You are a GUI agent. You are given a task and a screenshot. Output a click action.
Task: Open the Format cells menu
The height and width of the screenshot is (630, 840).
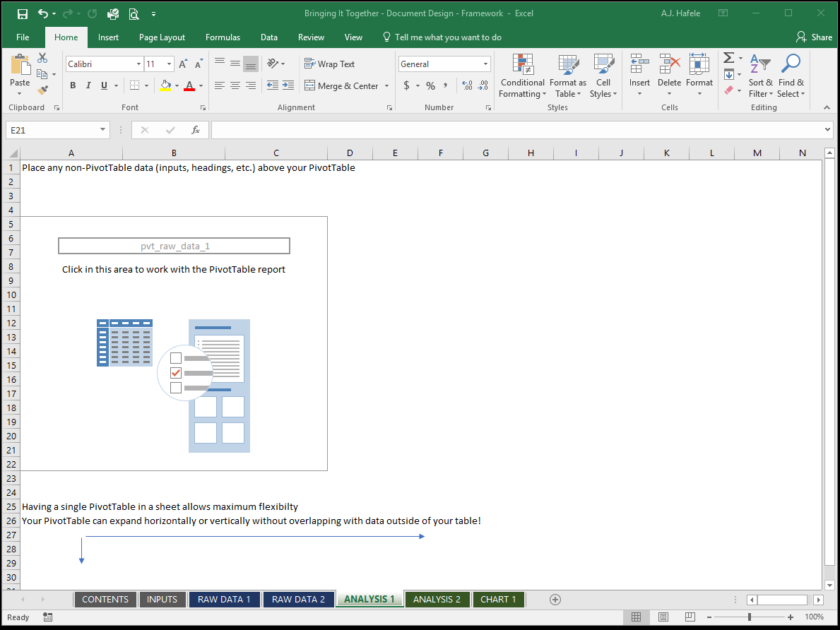[x=699, y=76]
